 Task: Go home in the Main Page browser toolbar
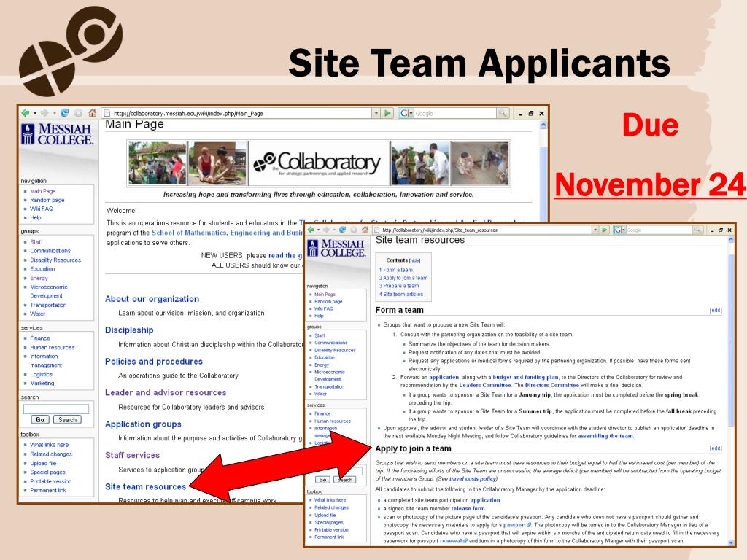click(x=92, y=113)
